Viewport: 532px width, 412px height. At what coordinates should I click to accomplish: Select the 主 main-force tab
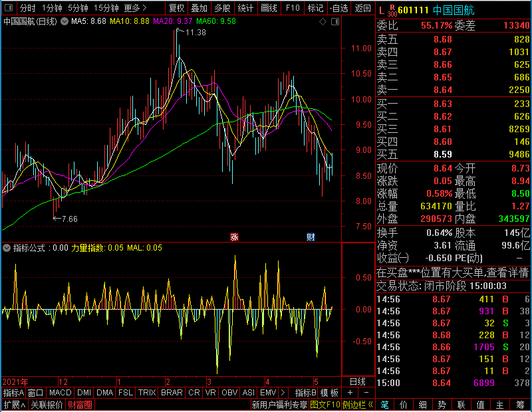point(500,405)
